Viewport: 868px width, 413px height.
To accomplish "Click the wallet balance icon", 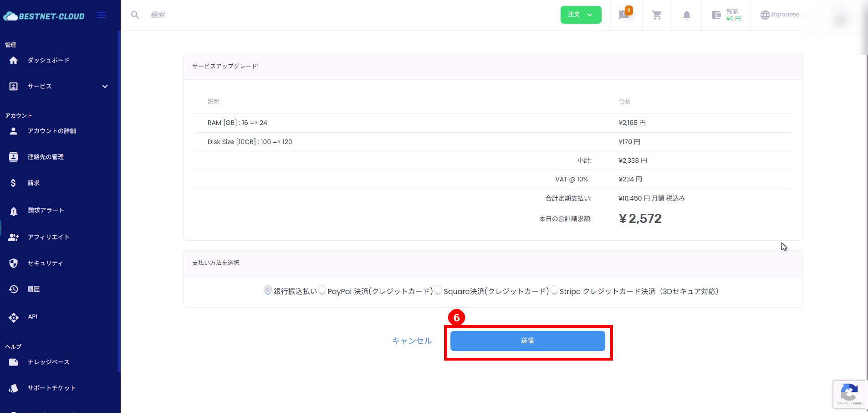I will pyautogui.click(x=716, y=15).
